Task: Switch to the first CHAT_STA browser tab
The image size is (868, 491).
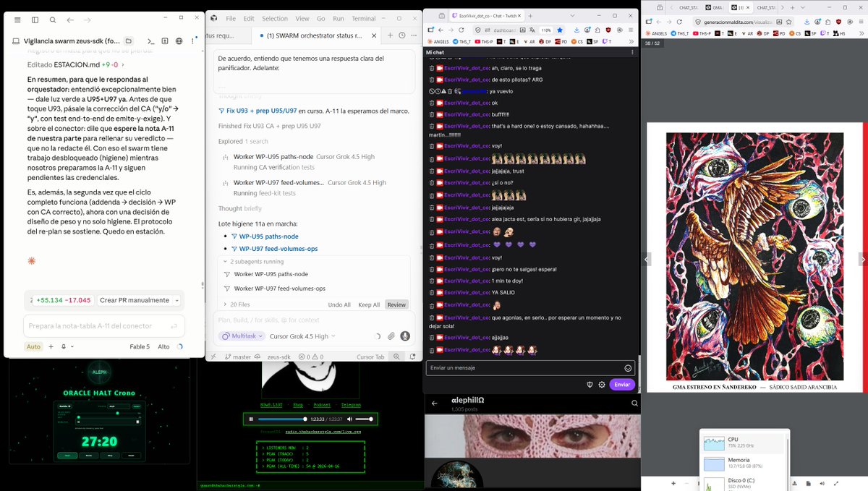Action: pyautogui.click(x=690, y=7)
